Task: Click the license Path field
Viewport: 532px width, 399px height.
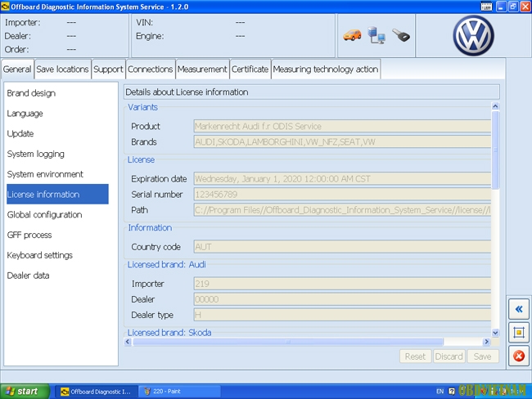Action: [x=342, y=210]
